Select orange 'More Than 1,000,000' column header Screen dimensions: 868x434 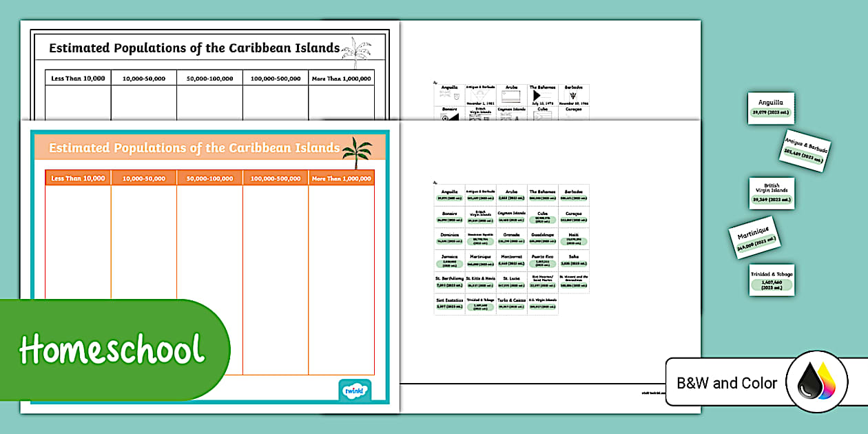(x=341, y=178)
